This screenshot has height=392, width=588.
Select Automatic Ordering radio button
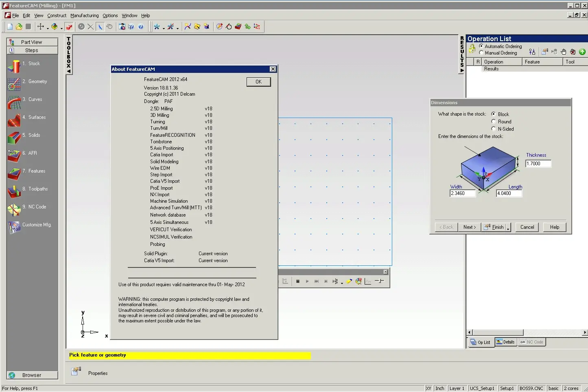[481, 46]
